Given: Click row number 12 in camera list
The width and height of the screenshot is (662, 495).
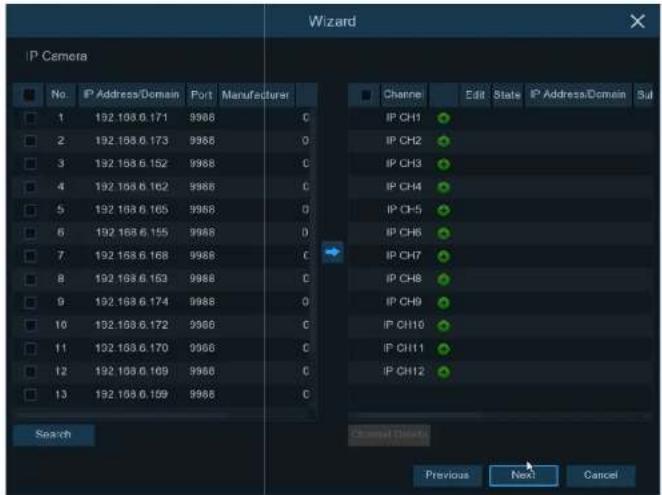Looking at the screenshot, I should coord(61,371).
